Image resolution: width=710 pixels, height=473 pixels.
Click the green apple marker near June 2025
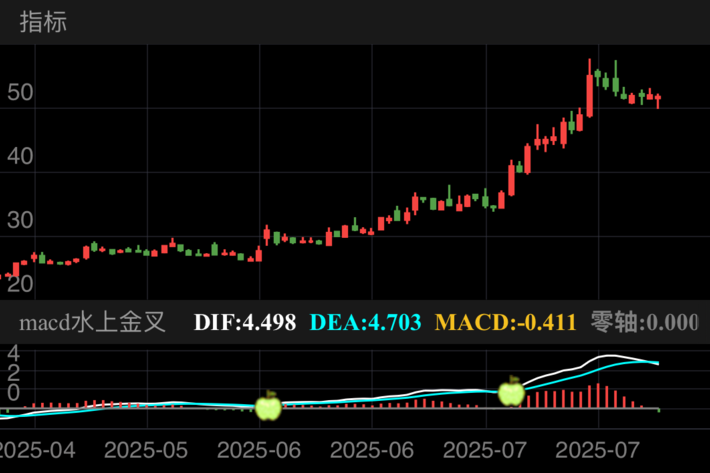[268, 405]
